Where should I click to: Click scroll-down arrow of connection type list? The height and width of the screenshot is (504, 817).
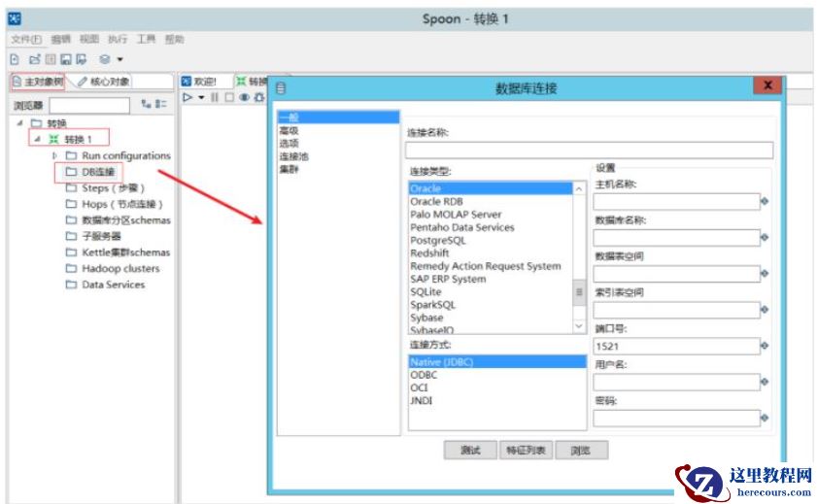[579, 326]
